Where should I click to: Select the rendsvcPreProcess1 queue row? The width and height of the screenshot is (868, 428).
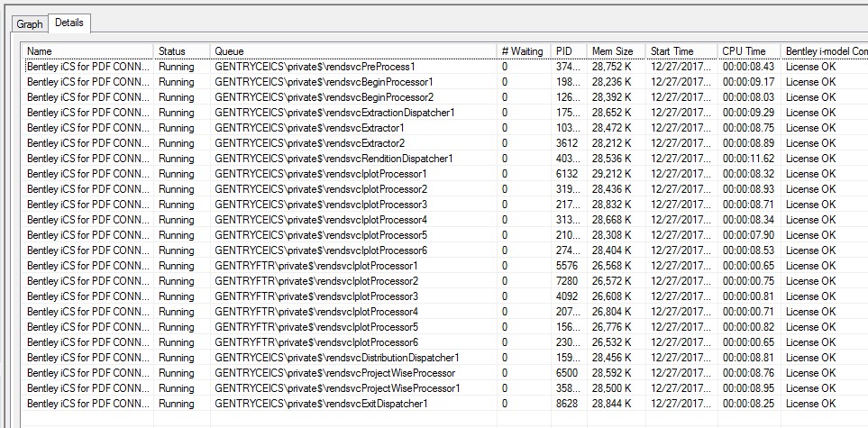point(445,67)
